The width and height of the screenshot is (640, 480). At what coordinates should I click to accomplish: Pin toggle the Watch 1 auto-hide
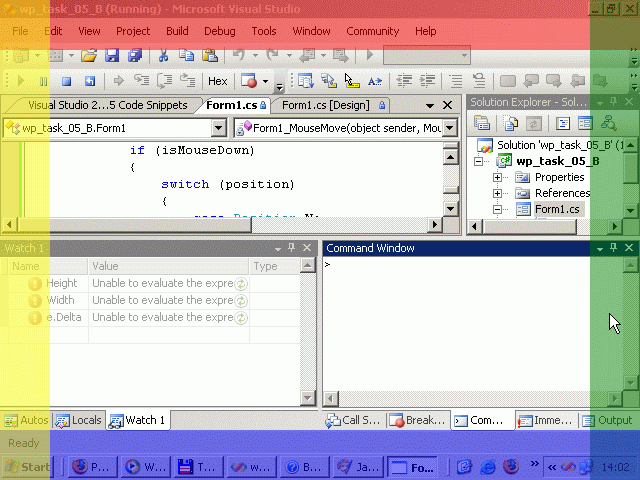click(291, 248)
